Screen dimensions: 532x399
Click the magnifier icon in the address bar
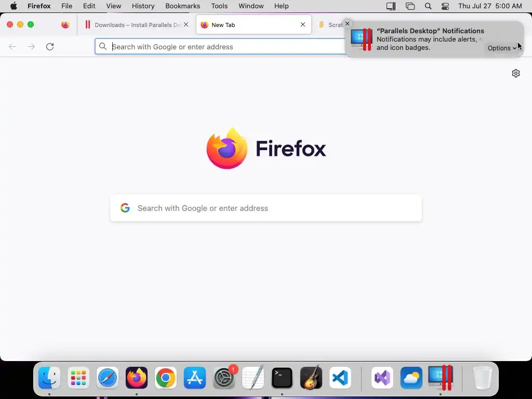click(x=103, y=46)
